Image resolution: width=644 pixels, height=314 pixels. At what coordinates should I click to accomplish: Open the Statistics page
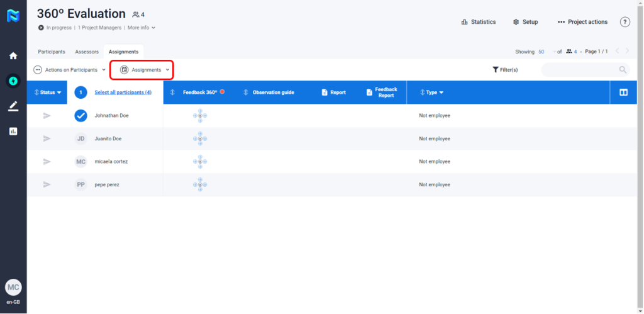478,22
